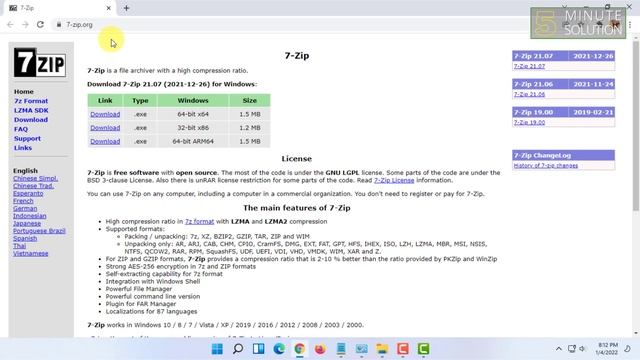Click the 7-Zip logo in the sidebar
Viewport: 640px width, 360px height.
40,62
